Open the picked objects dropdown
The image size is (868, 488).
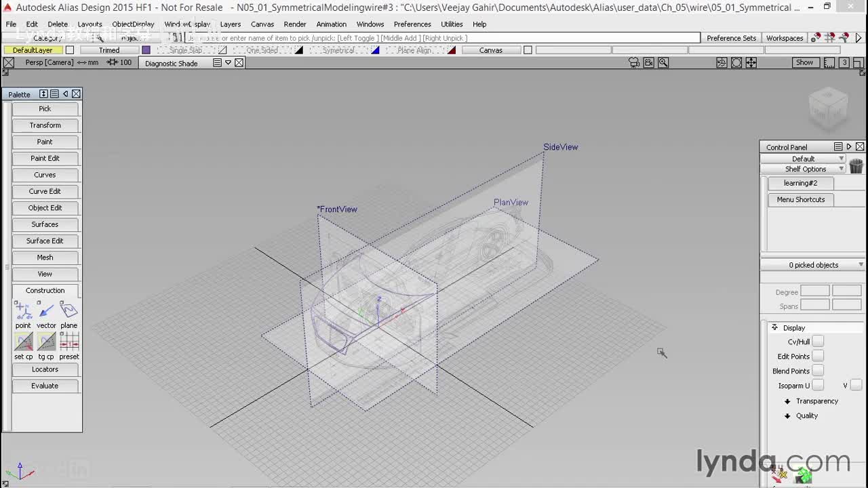pyautogui.click(x=813, y=265)
